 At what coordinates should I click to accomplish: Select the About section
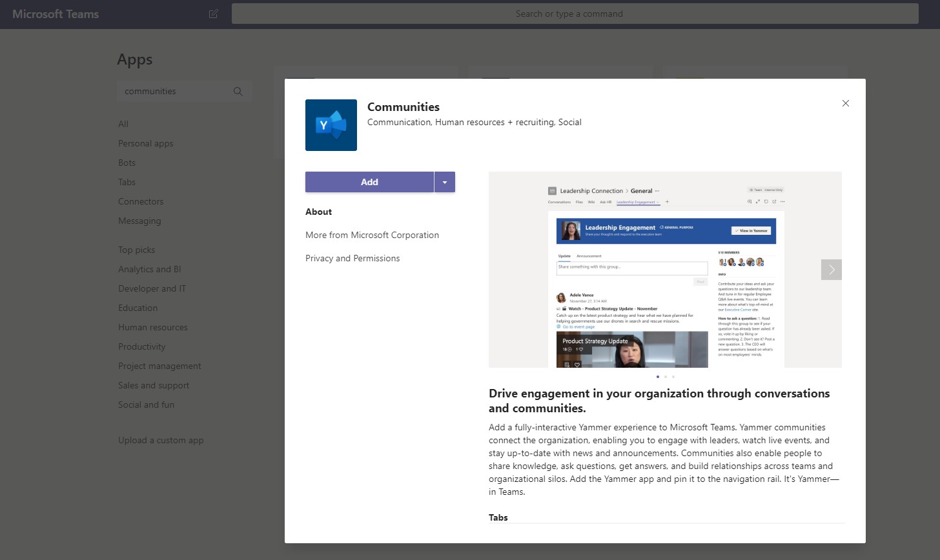(318, 212)
